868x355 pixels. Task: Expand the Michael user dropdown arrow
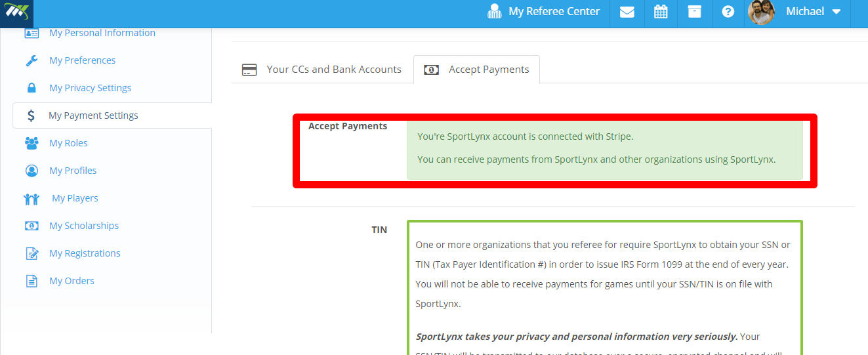pos(836,12)
